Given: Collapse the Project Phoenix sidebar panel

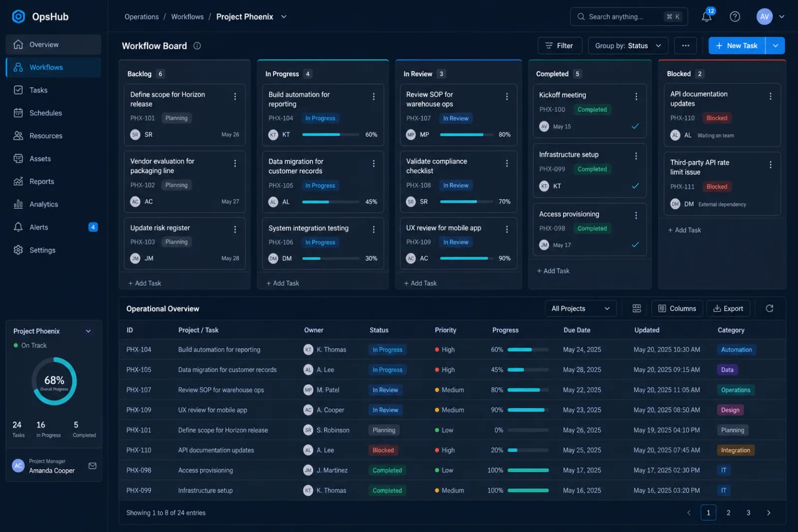Looking at the screenshot, I should [88, 331].
